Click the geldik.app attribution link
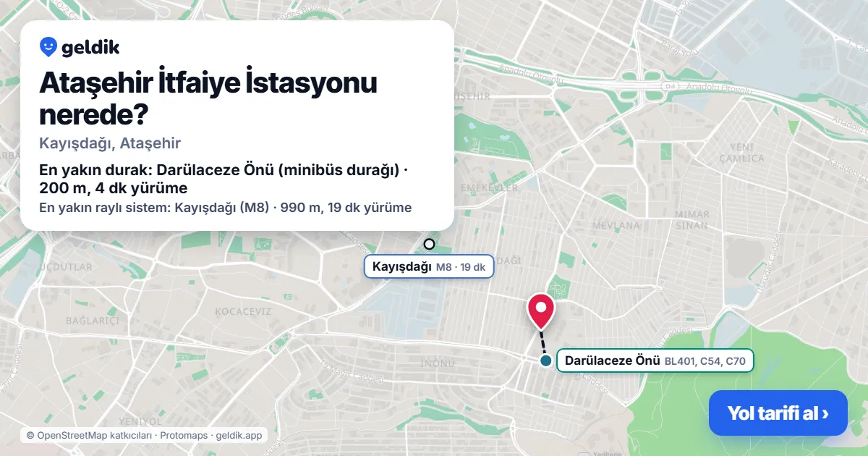This screenshot has height=456, width=868. [x=239, y=436]
